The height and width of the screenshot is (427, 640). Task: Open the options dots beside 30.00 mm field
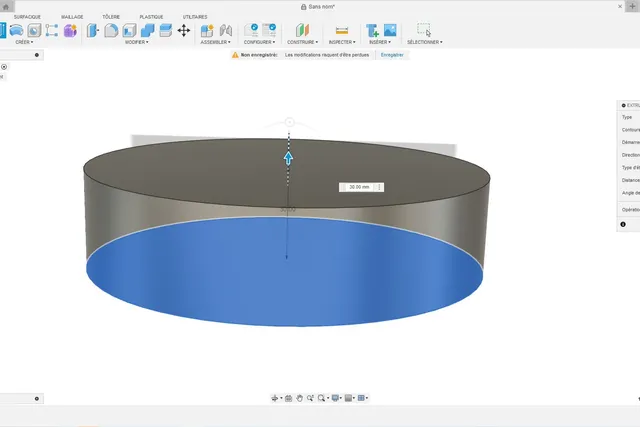(x=380, y=187)
